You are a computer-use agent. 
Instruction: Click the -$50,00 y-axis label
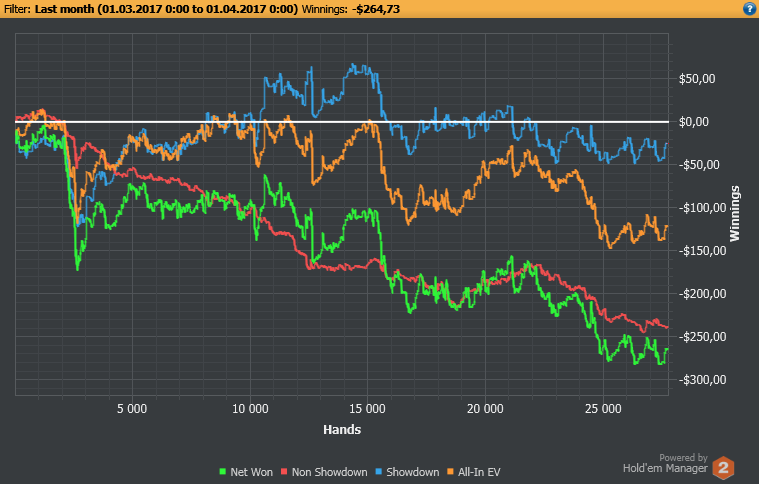699,165
